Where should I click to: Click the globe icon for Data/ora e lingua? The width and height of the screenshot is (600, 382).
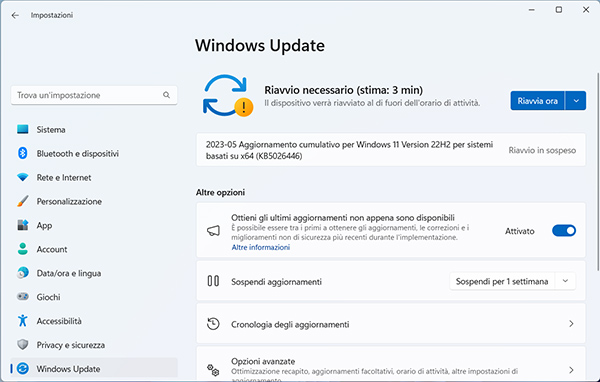(23, 273)
